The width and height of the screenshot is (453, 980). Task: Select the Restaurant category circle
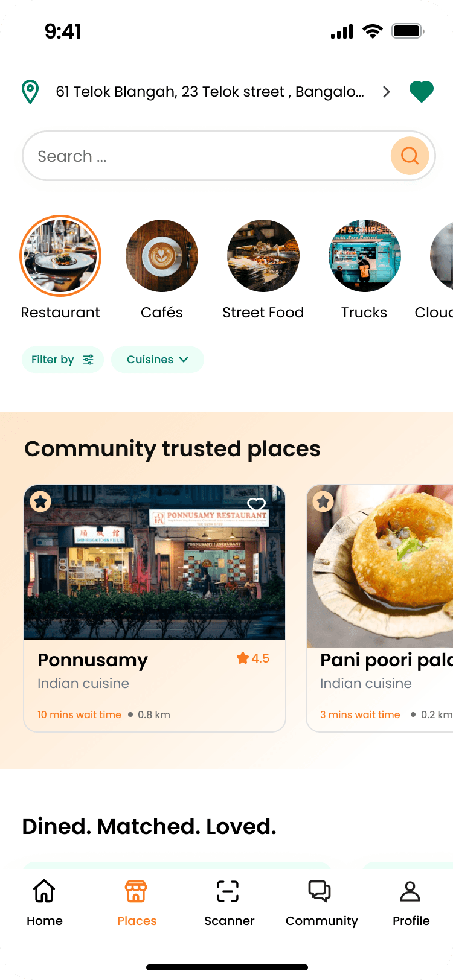coord(60,256)
